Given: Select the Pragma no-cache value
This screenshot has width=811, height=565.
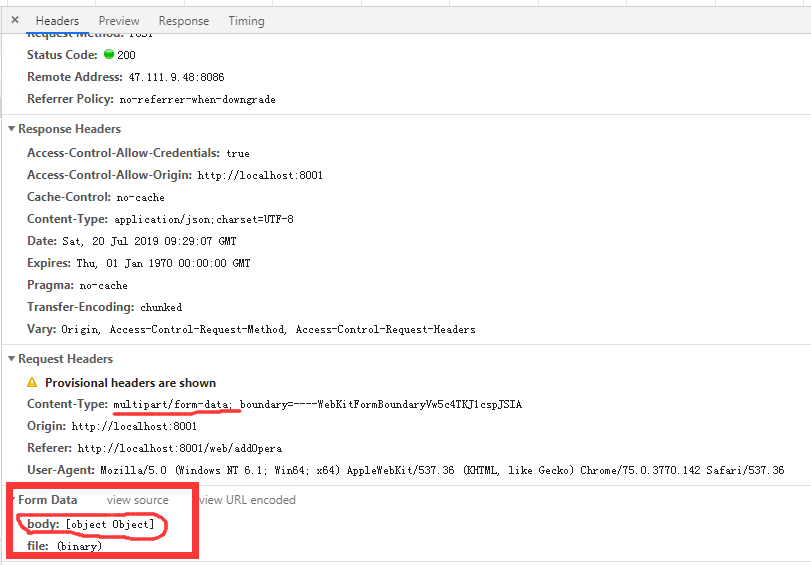Looking at the screenshot, I should (103, 286).
